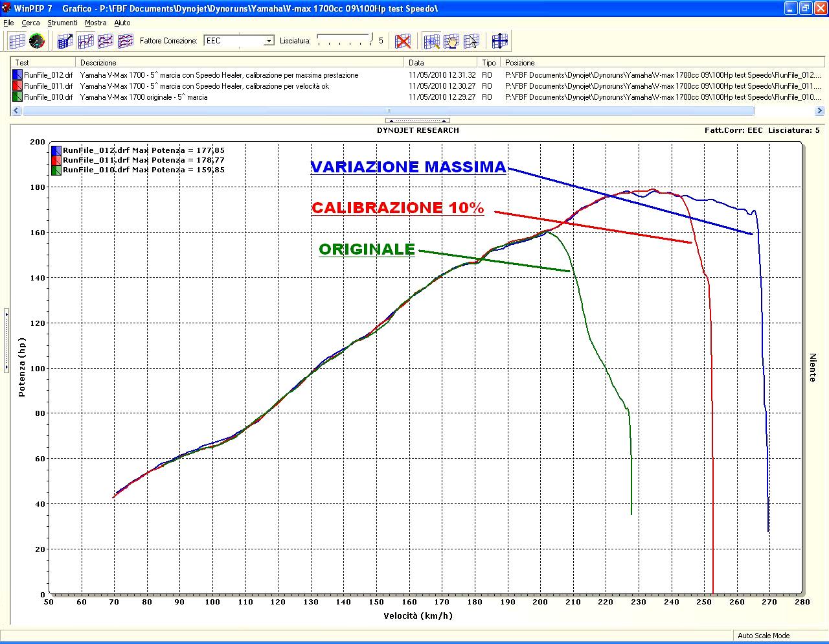This screenshot has height=644, width=829.
Task: Click the 'Velocità (km/h)' axis label
Action: tap(418, 615)
